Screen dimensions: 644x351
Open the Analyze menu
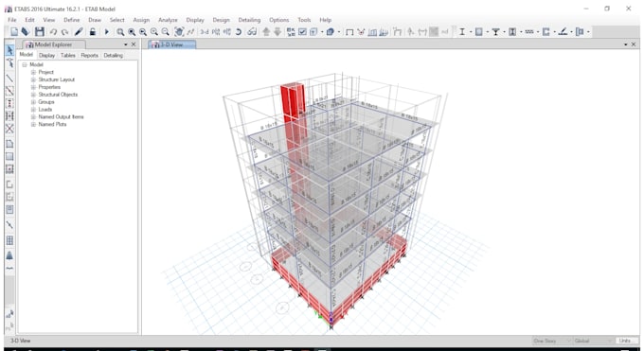coord(168,20)
